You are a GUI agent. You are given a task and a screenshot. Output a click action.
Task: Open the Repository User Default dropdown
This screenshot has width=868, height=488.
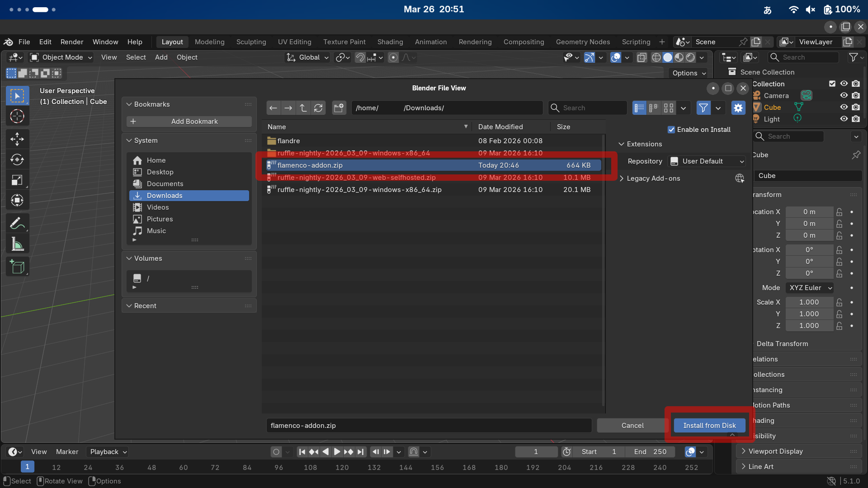(707, 161)
